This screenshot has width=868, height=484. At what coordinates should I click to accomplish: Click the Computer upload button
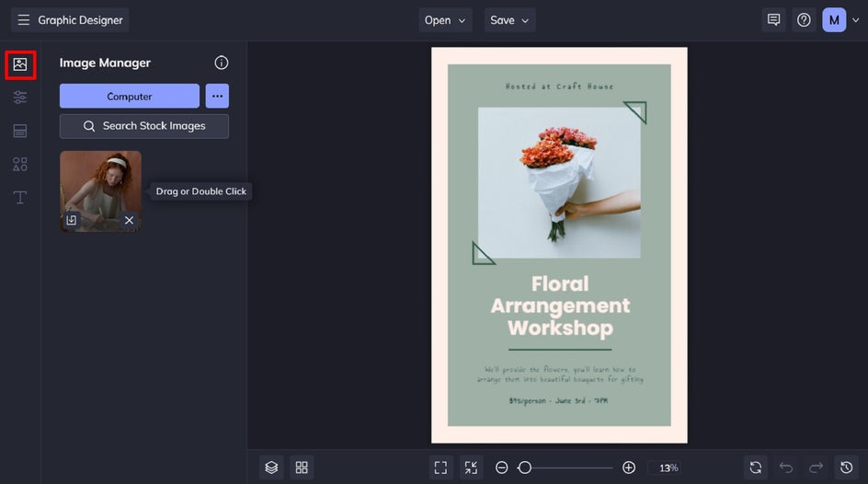pos(130,96)
